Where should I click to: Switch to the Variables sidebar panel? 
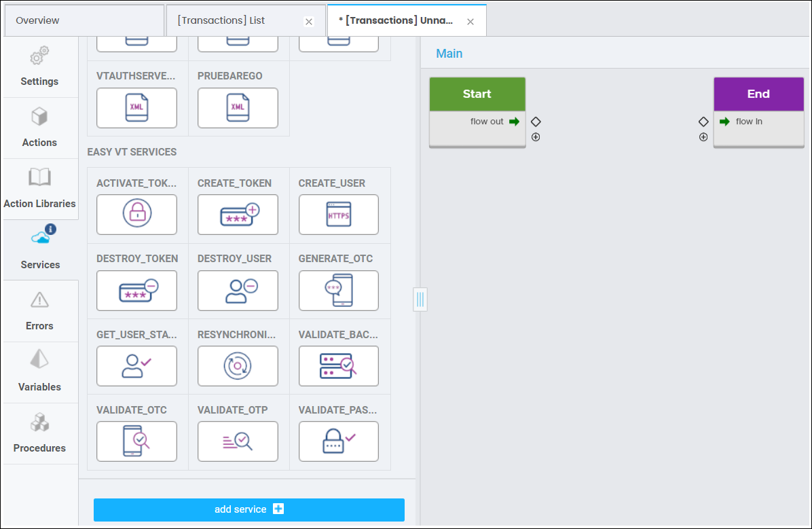tap(39, 373)
